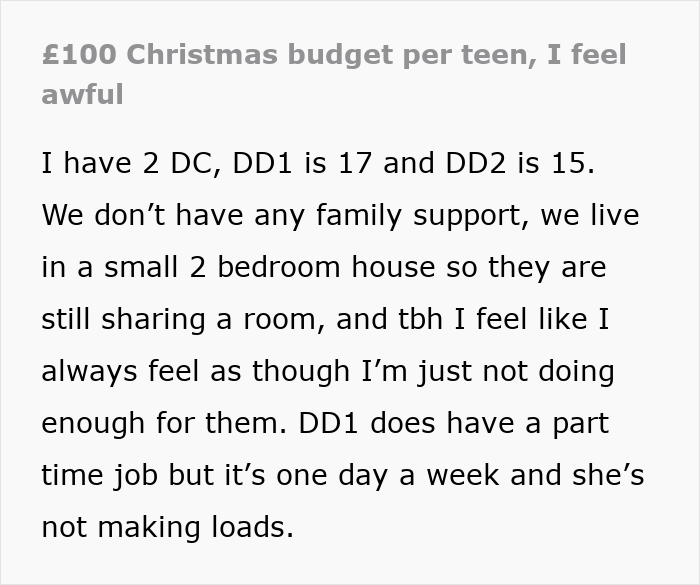Click the closing words 'not making loads.'

point(167,527)
